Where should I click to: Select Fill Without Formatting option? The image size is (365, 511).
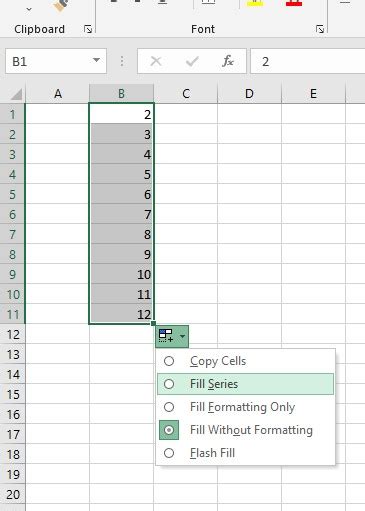245,430
